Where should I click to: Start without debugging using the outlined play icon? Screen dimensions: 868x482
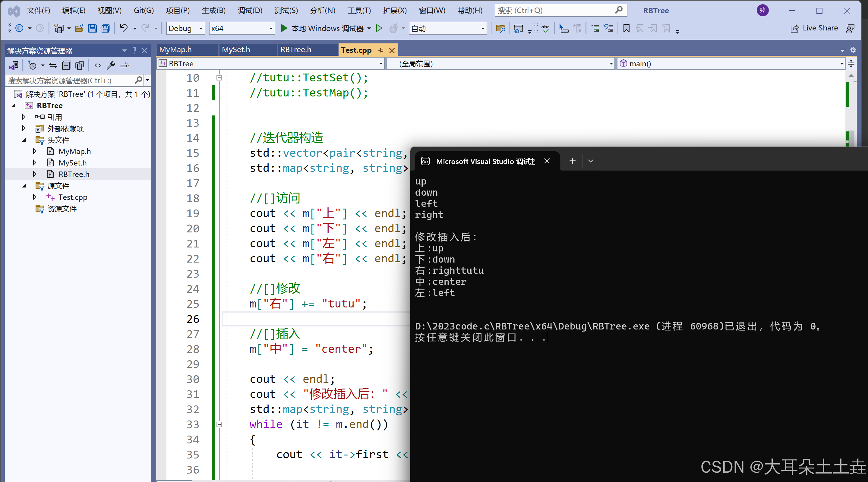[379, 28]
